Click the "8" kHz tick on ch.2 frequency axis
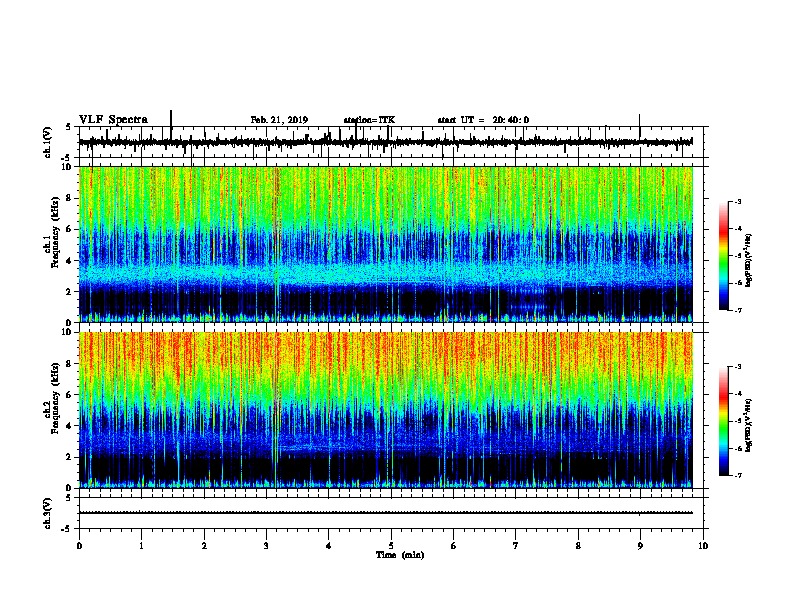The width and height of the screenshot is (792, 612). tap(70, 364)
